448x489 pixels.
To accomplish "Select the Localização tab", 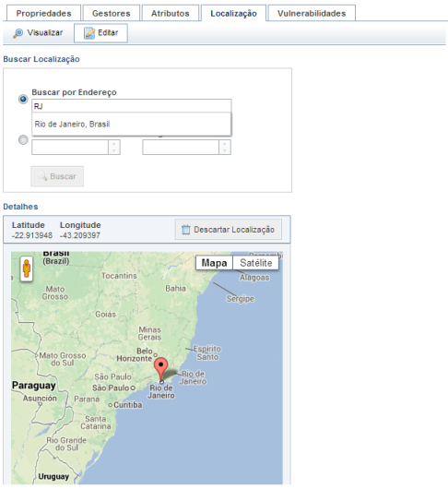I will pos(233,14).
